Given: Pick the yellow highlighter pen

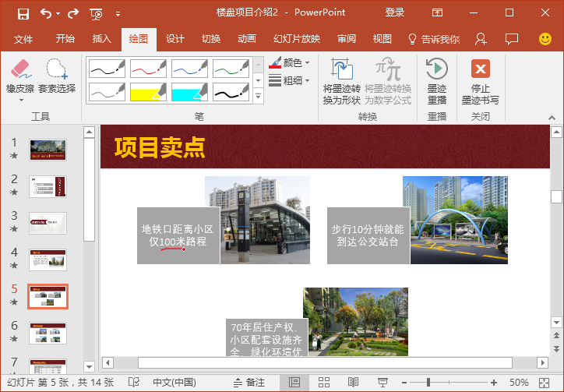Looking at the screenshot, I should point(148,92).
